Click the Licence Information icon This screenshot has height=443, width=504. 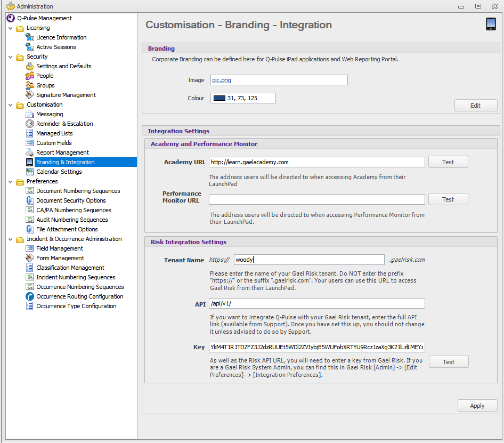(30, 37)
